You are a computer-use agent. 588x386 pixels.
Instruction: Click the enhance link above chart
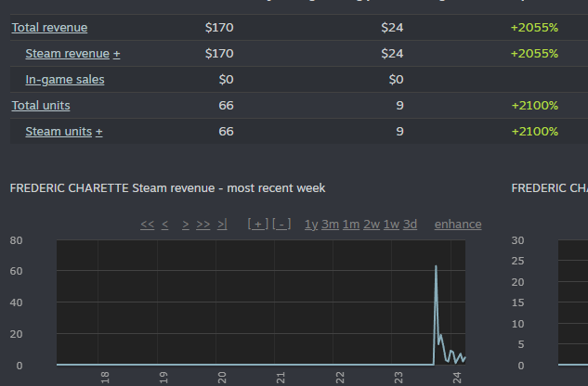pyautogui.click(x=458, y=225)
